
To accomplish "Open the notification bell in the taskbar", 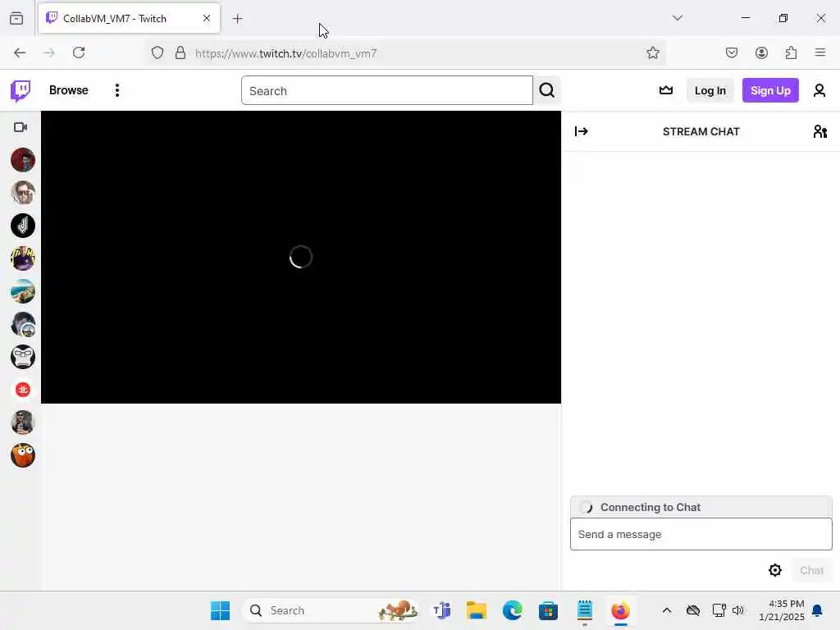I will point(818,610).
